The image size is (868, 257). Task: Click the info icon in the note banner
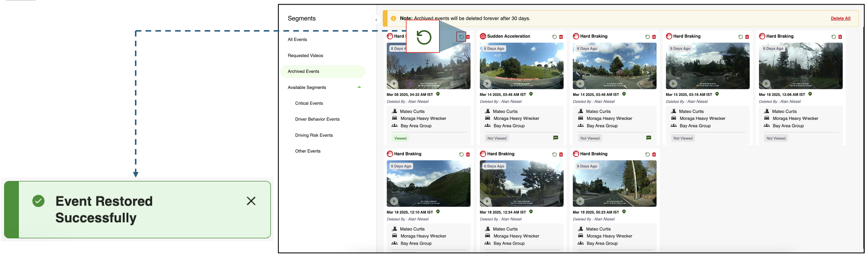point(393,18)
